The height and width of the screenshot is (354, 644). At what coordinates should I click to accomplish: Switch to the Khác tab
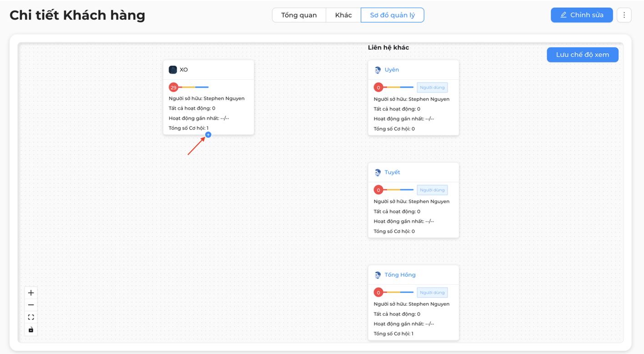click(343, 15)
